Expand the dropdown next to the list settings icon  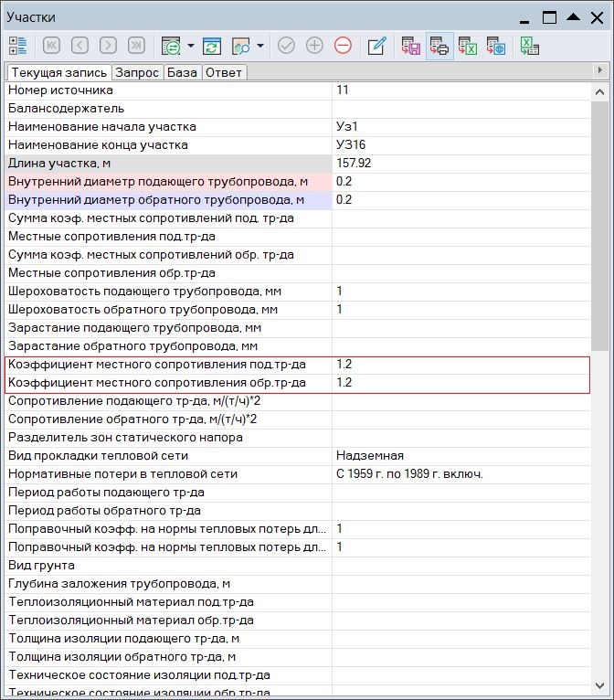(190, 45)
